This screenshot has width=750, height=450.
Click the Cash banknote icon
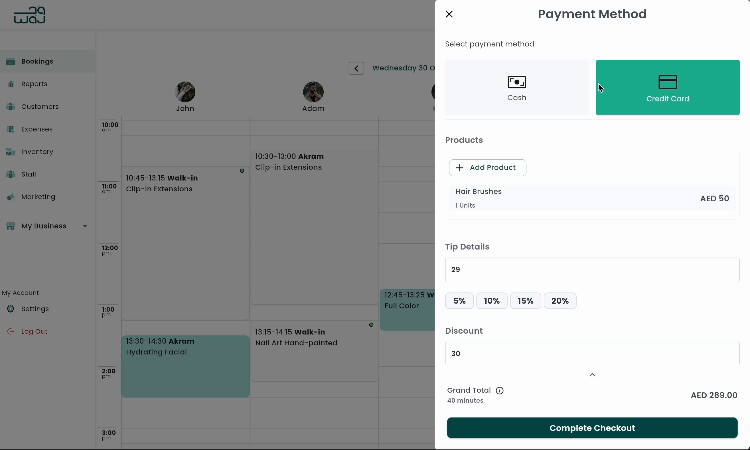click(x=517, y=82)
